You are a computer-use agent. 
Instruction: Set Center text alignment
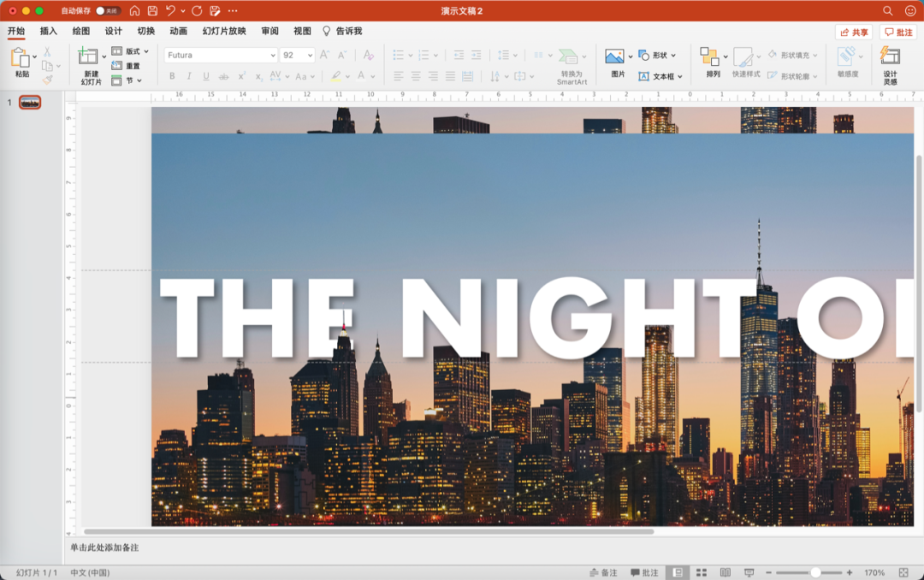[x=416, y=76]
